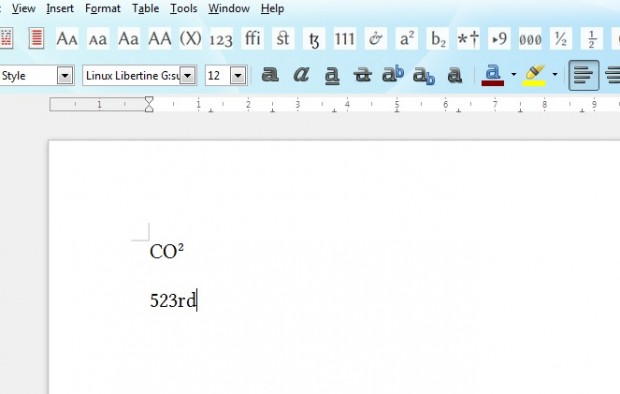Toggle underline text formatting
This screenshot has height=394, width=620.
click(332, 75)
